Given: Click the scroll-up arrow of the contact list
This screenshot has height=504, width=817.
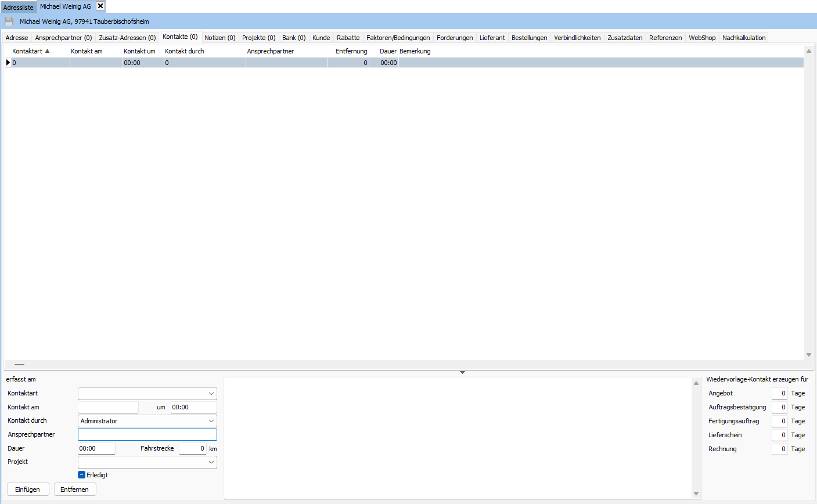Looking at the screenshot, I should (808, 51).
